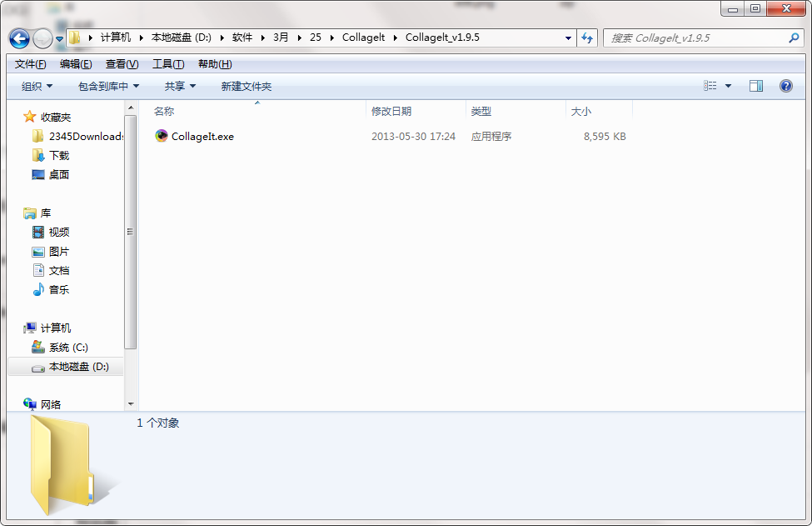Screen dimensions: 812x526
Task: Select 2345Downloads in favorites
Action: pyautogui.click(x=86, y=137)
